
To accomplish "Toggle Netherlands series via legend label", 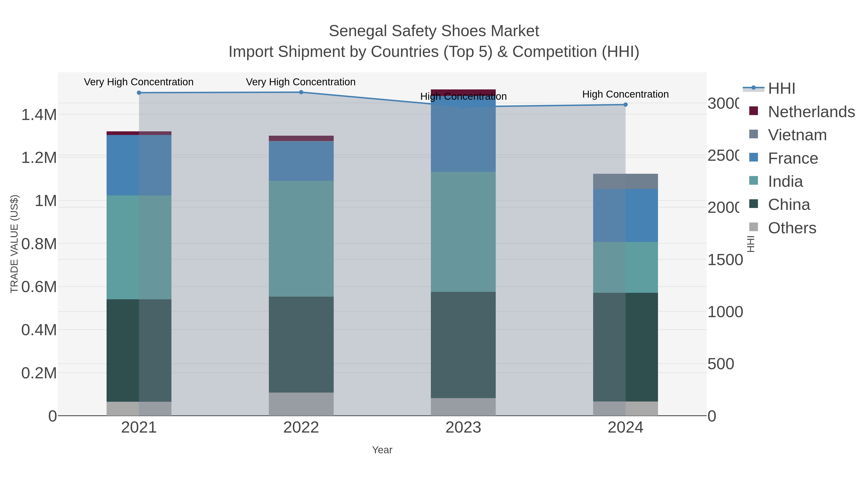I will coord(811,112).
